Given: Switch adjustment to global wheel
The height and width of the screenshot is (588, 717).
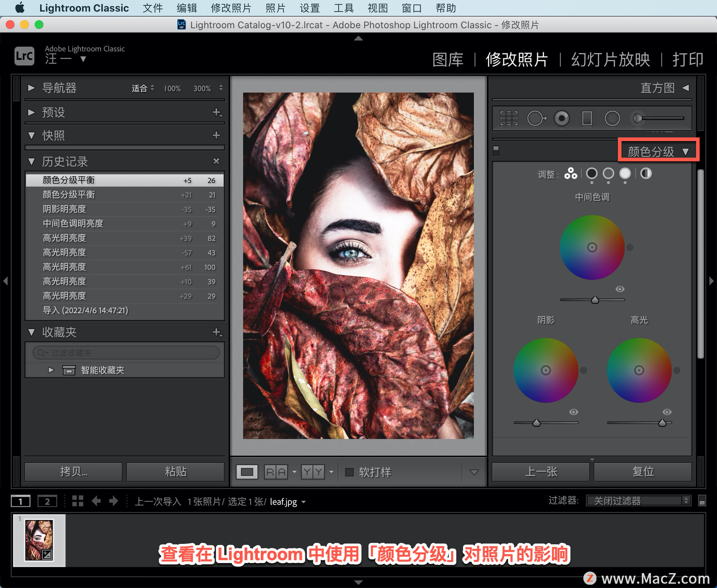Looking at the screenshot, I should 646,174.
